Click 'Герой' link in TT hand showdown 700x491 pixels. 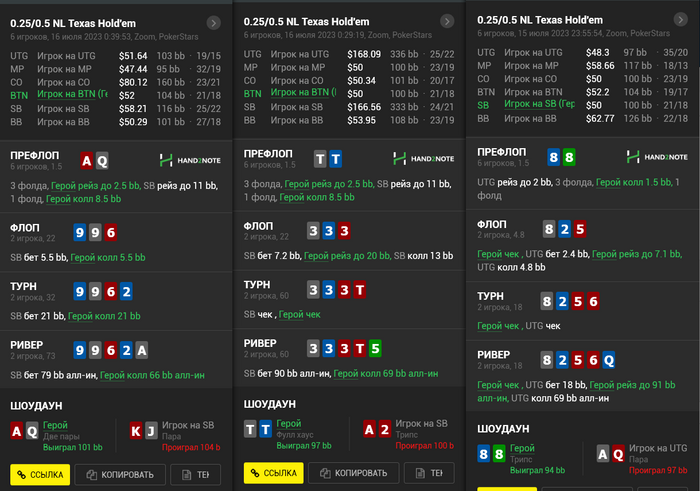tap(289, 423)
